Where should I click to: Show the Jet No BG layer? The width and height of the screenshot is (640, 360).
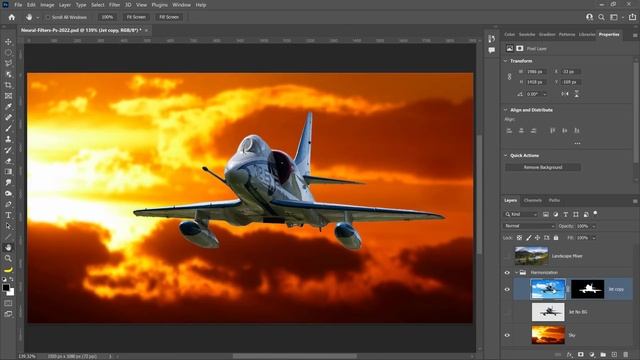507,312
